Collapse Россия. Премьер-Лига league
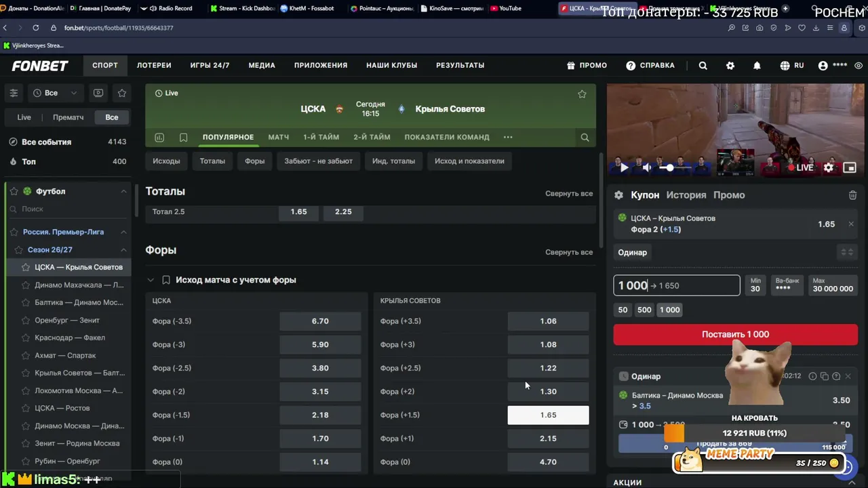The height and width of the screenshot is (488, 868). tap(123, 232)
